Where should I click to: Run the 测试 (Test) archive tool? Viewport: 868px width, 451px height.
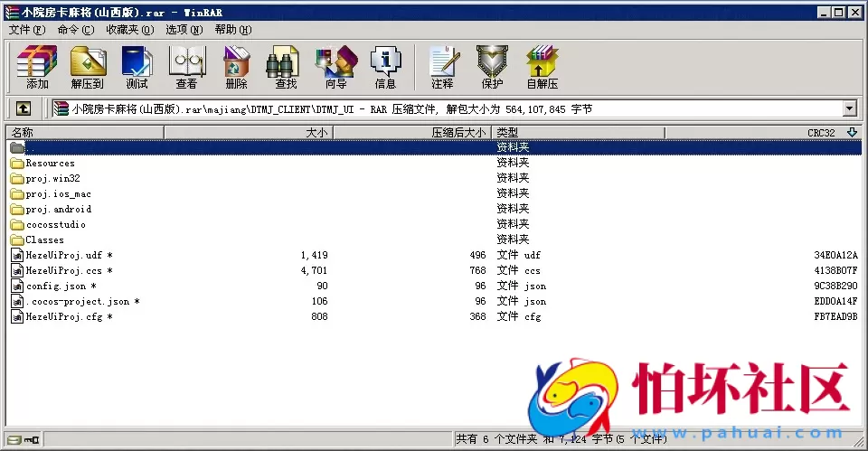(137, 67)
